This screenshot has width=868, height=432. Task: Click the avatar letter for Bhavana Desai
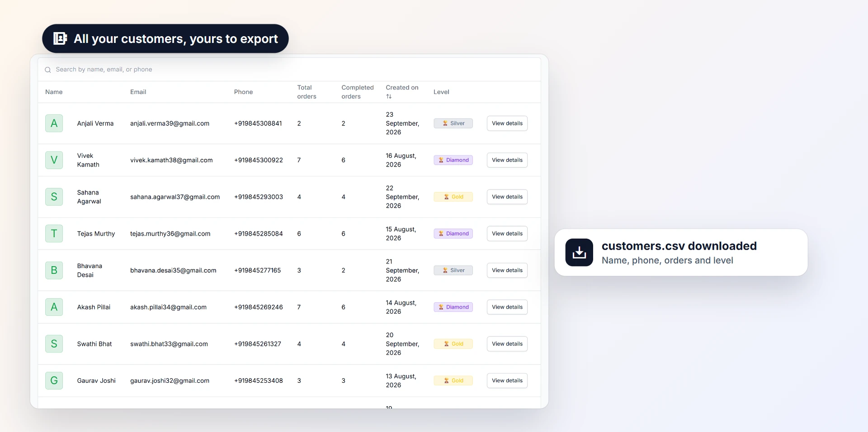click(x=54, y=271)
